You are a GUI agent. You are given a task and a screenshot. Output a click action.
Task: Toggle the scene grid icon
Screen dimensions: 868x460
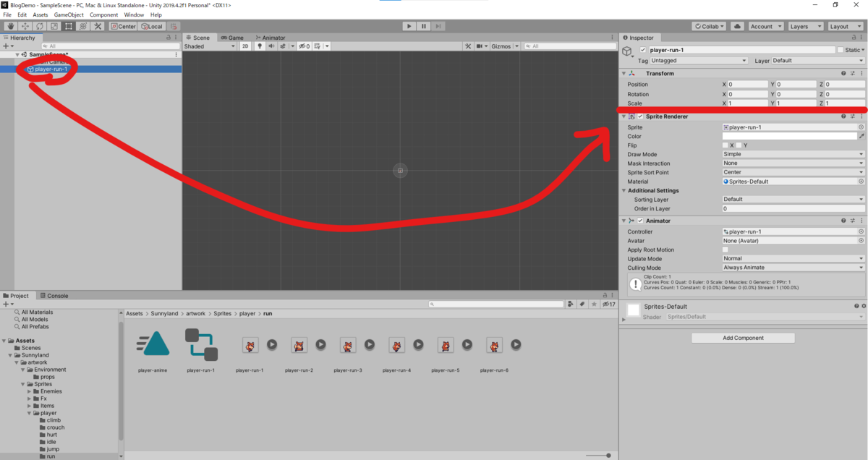click(x=319, y=46)
